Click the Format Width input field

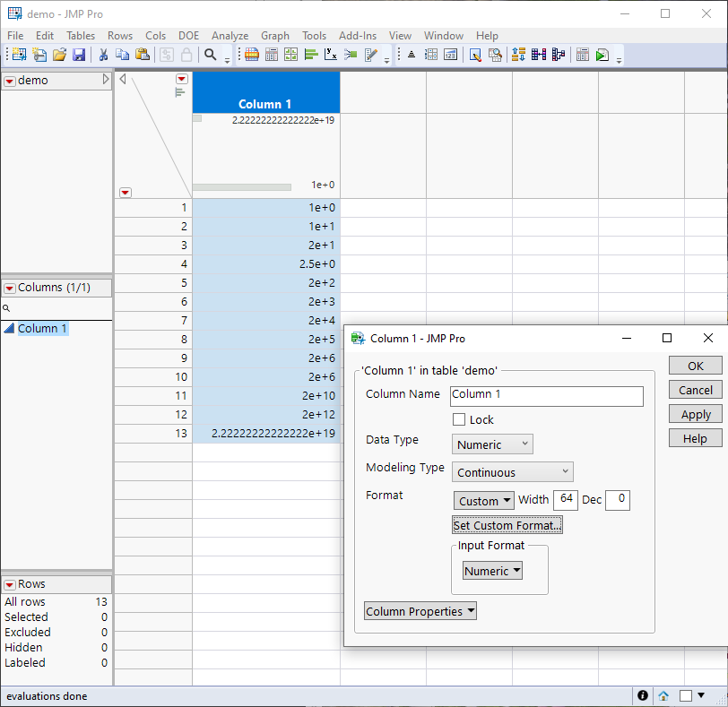566,500
